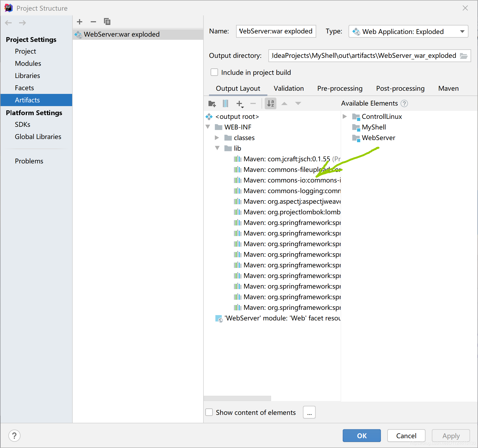Screen dimensions: 478x448
Task: Open Global Libraries settings
Action: point(36,137)
